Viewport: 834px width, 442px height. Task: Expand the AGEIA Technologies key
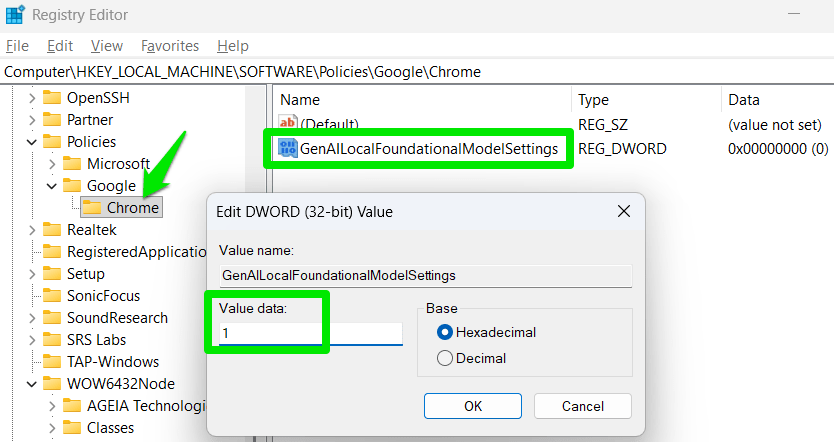52,406
